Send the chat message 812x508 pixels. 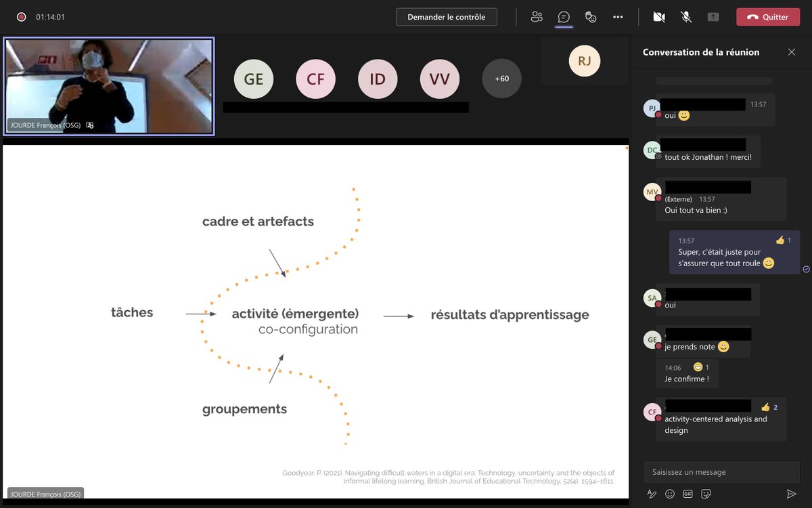pyautogui.click(x=791, y=494)
